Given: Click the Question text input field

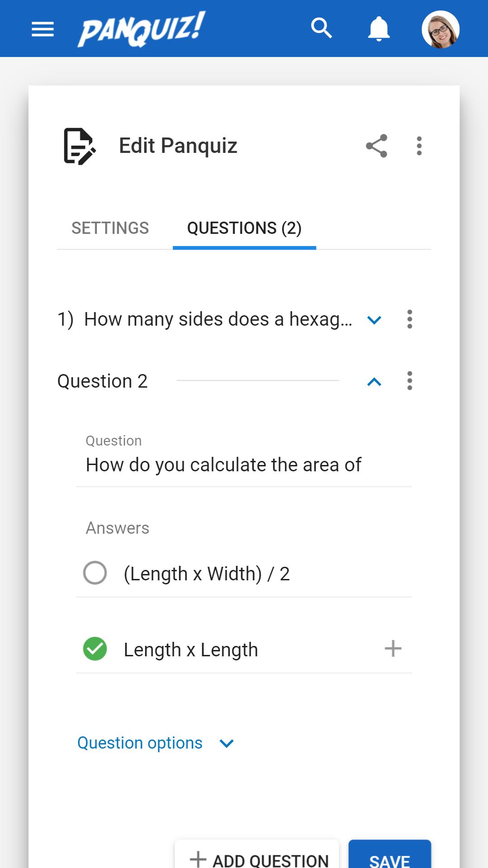Looking at the screenshot, I should [243, 465].
